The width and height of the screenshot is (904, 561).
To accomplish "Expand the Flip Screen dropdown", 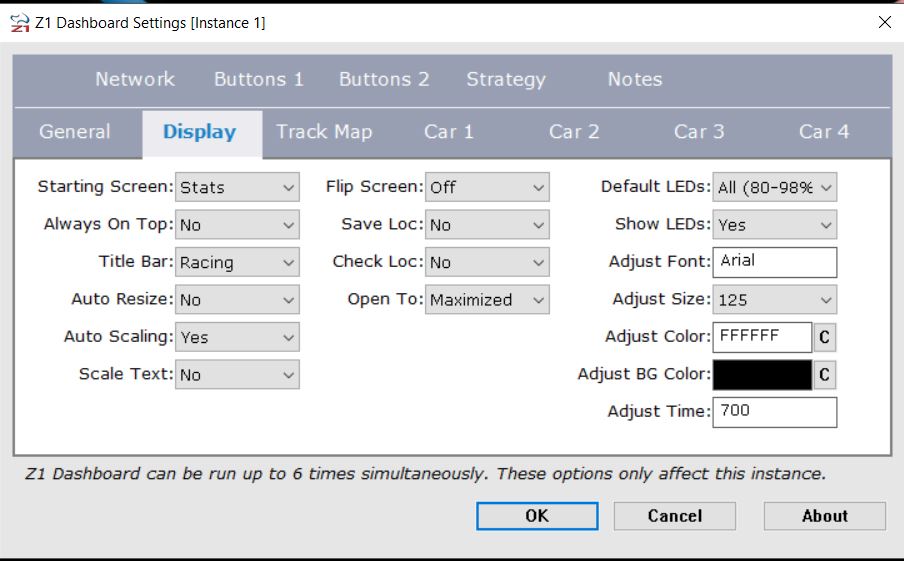I will 488,187.
